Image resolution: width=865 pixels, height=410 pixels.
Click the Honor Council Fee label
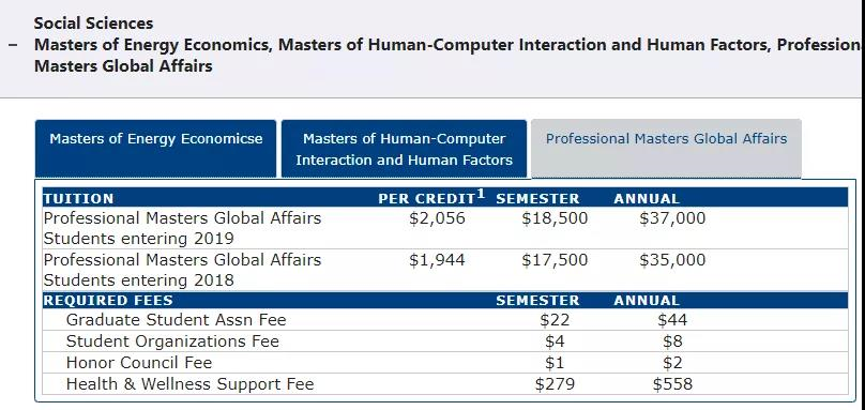139,363
